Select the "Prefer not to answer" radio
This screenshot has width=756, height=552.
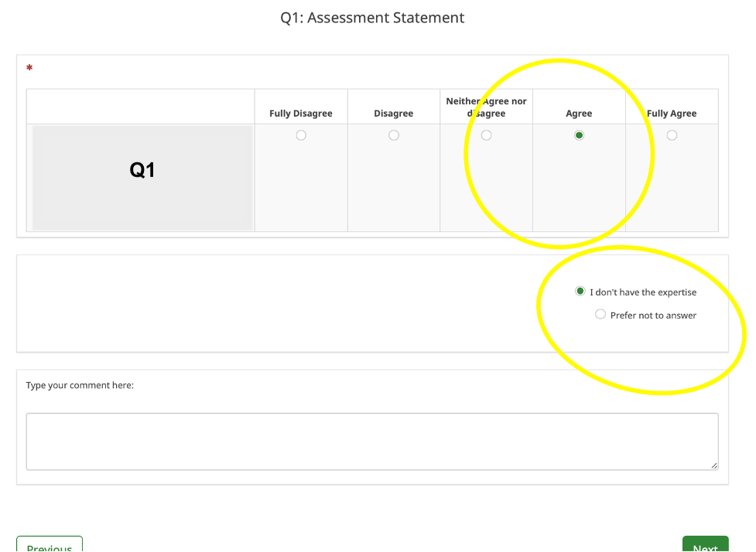(x=600, y=314)
